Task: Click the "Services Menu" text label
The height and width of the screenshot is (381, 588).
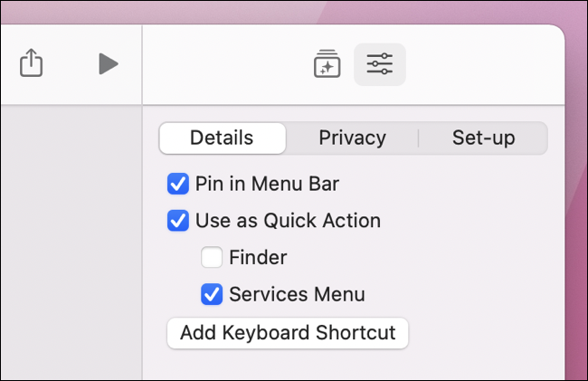Action: tap(297, 294)
